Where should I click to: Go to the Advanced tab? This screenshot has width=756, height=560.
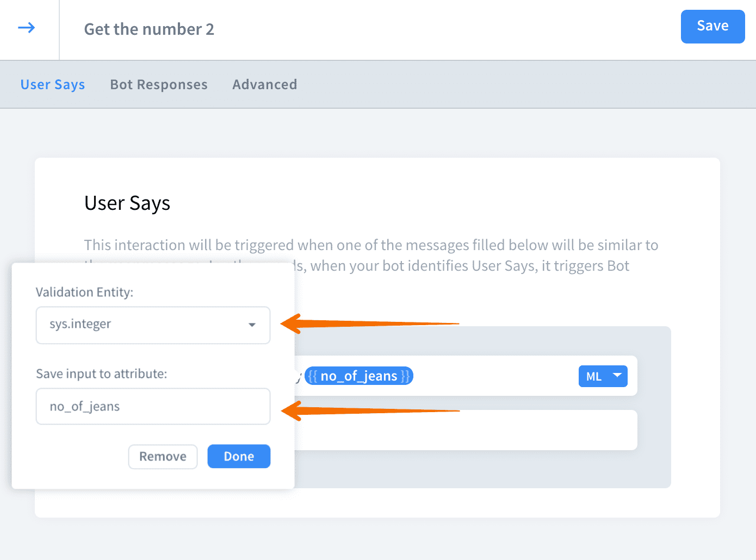click(265, 85)
